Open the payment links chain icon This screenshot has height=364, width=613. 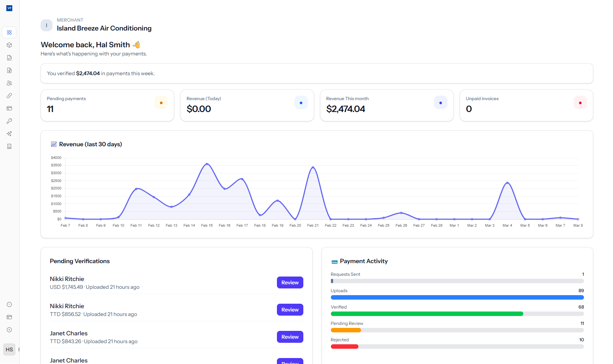9,96
